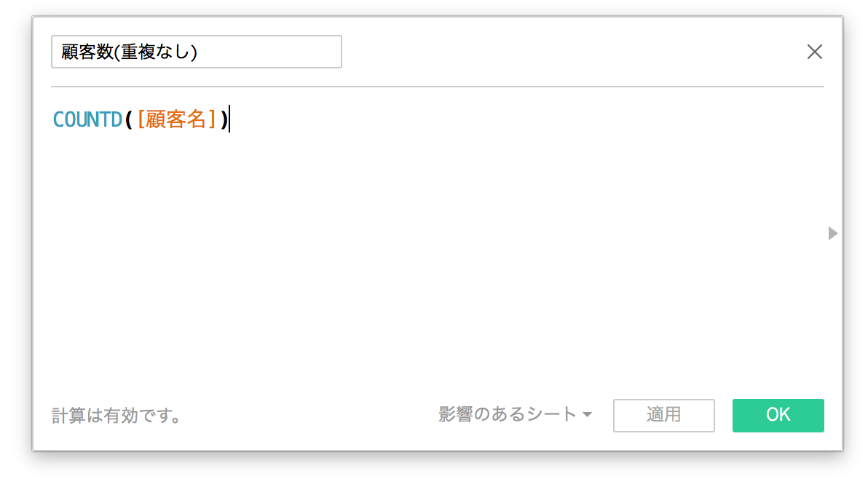Click the opening parenthesis after COUNTD
The image size is (868, 479).
click(x=129, y=119)
